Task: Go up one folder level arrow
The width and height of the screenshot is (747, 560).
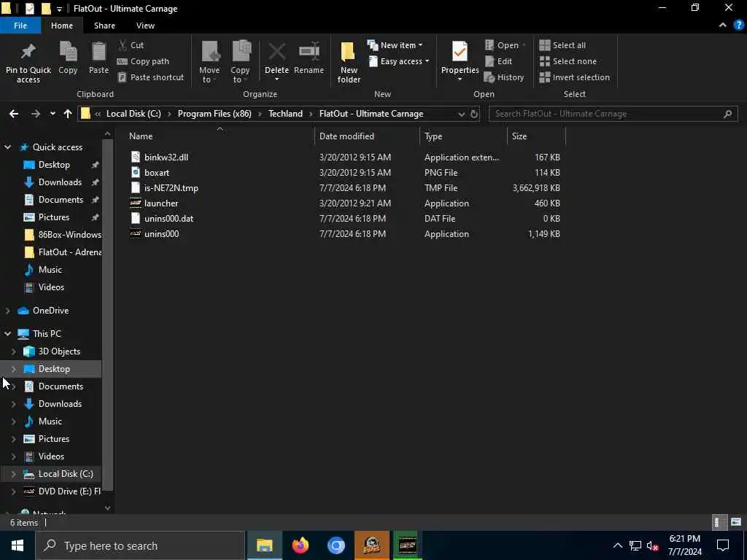Action: point(68,114)
